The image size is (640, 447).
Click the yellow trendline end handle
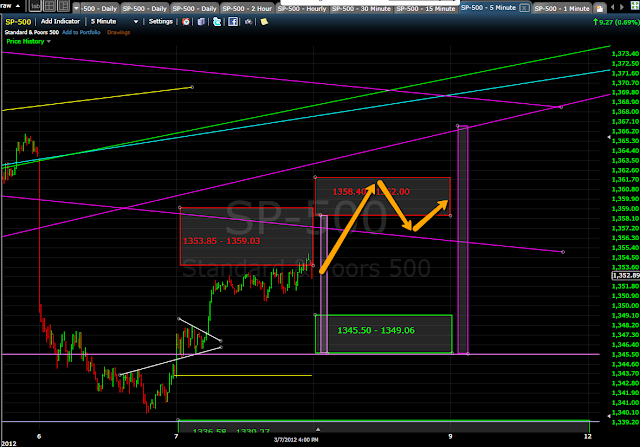pyautogui.click(x=192, y=87)
